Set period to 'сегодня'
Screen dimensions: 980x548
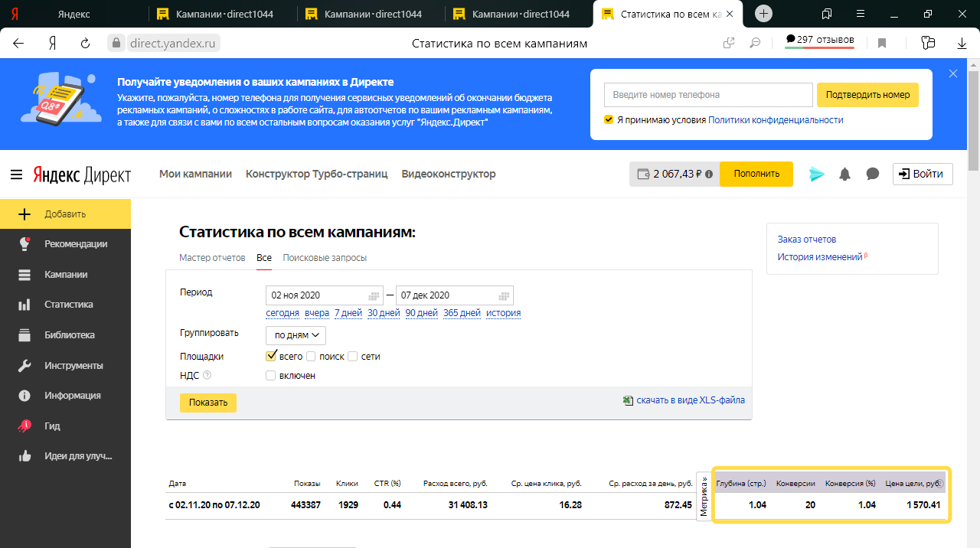tap(283, 313)
